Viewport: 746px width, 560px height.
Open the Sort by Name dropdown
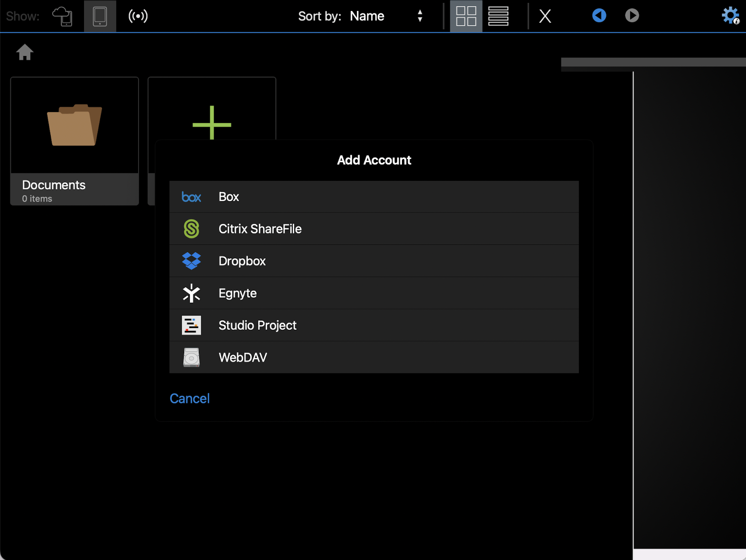[x=386, y=16]
